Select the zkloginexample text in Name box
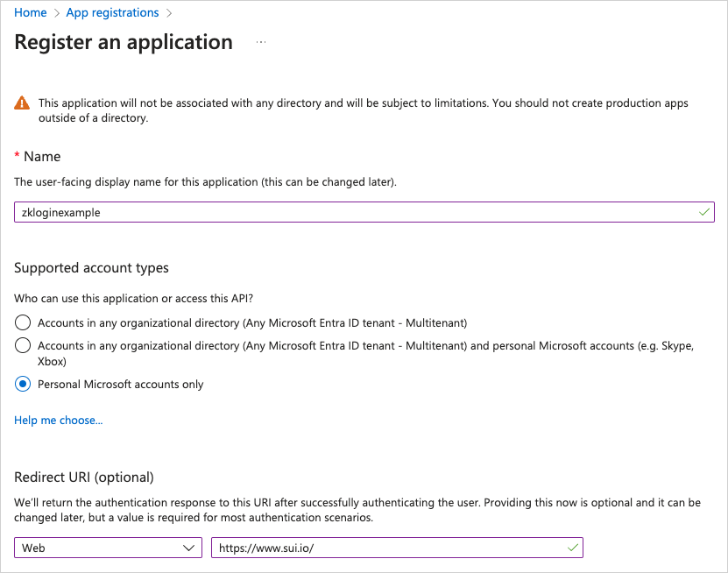 [x=63, y=211]
